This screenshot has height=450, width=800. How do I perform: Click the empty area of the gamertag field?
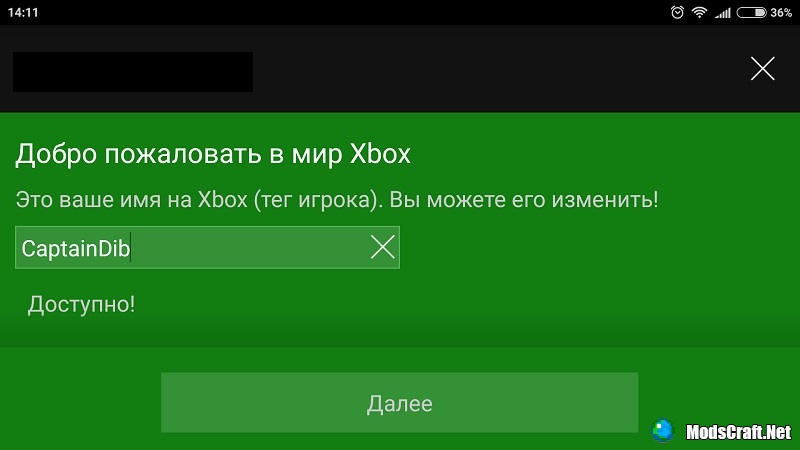point(250,247)
